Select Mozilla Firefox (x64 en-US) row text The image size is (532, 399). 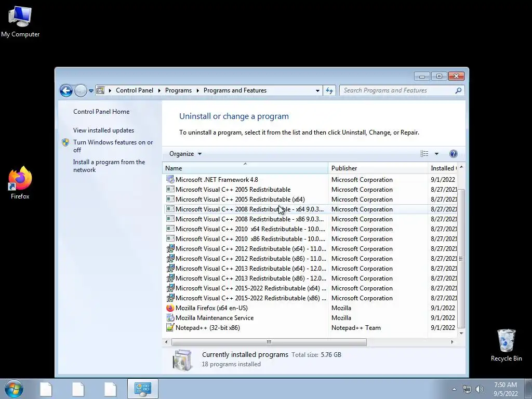[211, 308]
